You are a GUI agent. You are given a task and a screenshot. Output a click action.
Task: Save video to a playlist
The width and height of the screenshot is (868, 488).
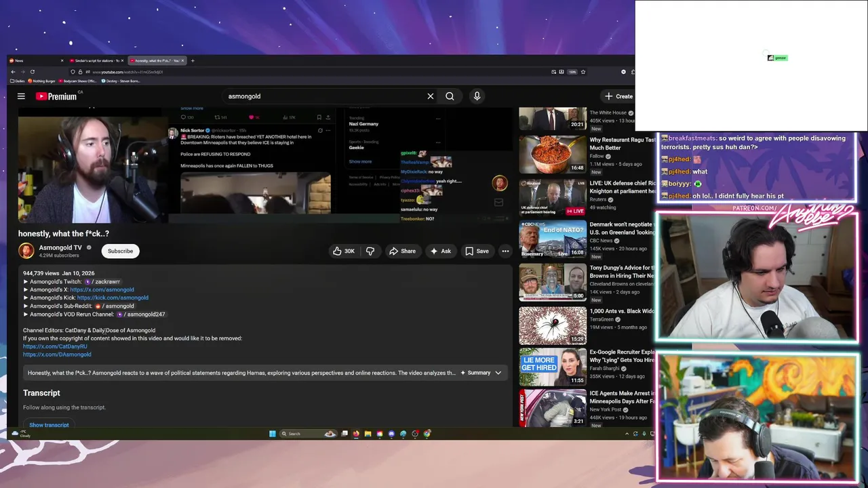point(477,251)
